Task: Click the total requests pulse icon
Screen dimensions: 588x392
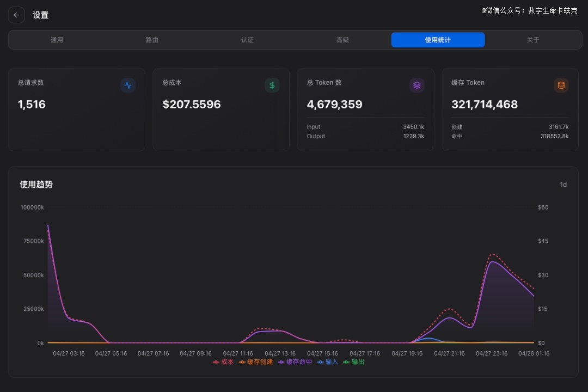Action: click(128, 85)
